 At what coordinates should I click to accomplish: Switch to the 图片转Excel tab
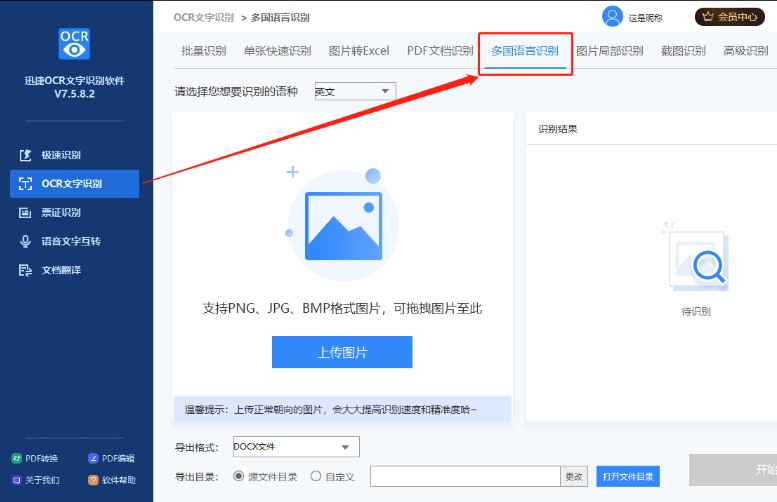[x=359, y=51]
